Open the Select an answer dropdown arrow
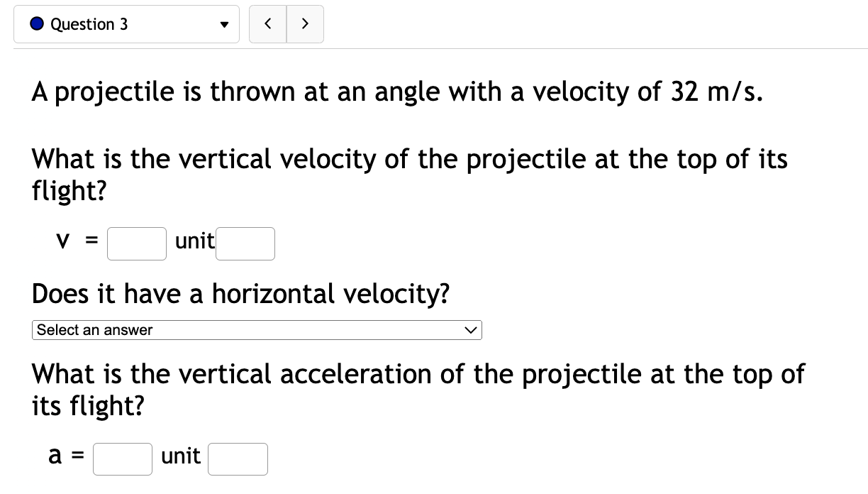Viewport: 868px width, 494px height. pyautogui.click(x=470, y=329)
